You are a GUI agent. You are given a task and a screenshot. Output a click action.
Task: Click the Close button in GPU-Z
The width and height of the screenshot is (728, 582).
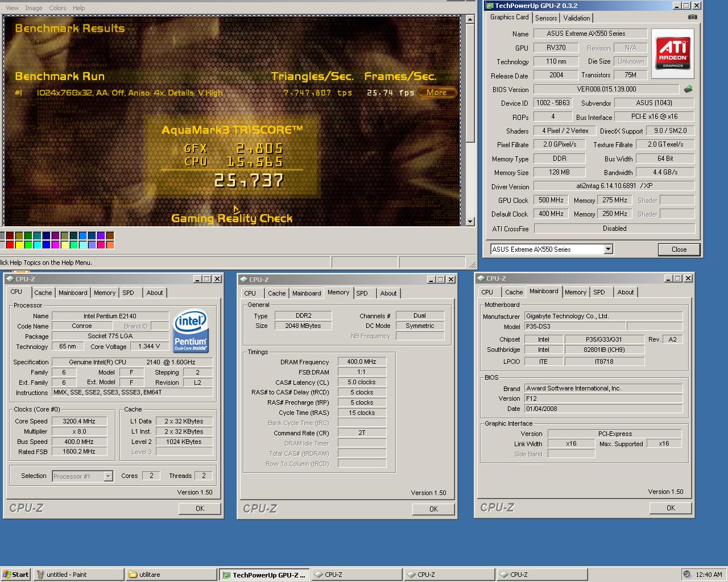coord(679,250)
